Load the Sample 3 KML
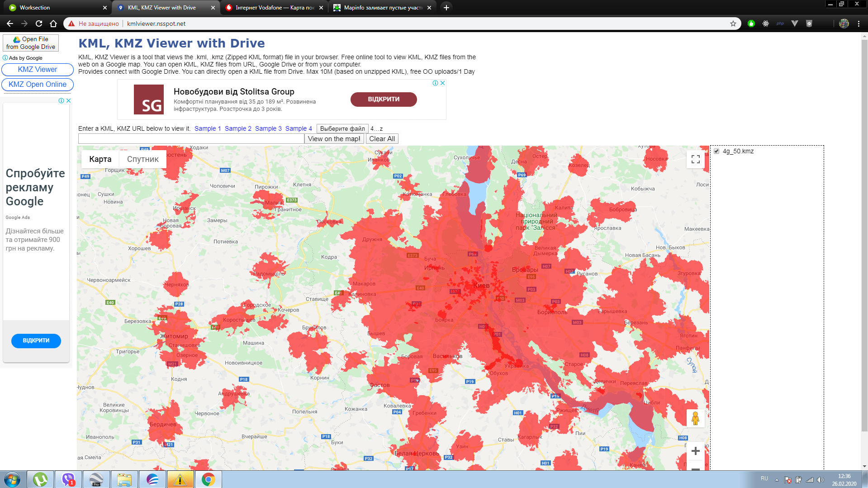The height and width of the screenshot is (488, 868). point(268,128)
